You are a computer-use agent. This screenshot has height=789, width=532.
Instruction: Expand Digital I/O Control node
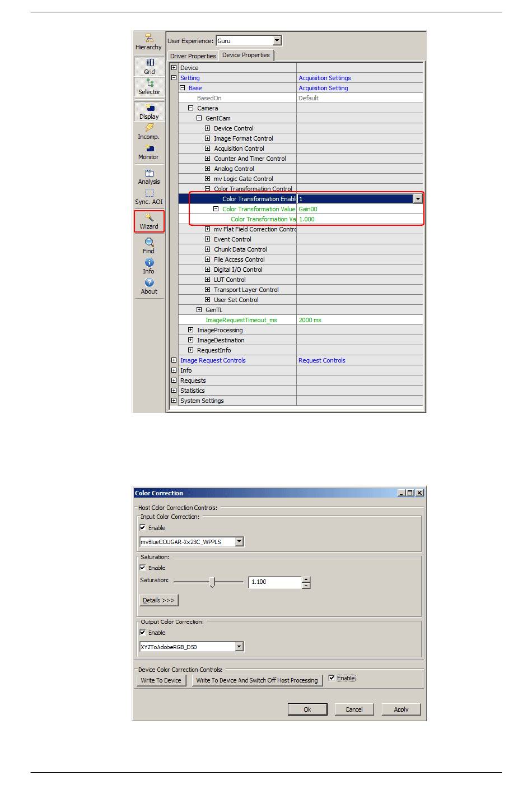click(207, 270)
